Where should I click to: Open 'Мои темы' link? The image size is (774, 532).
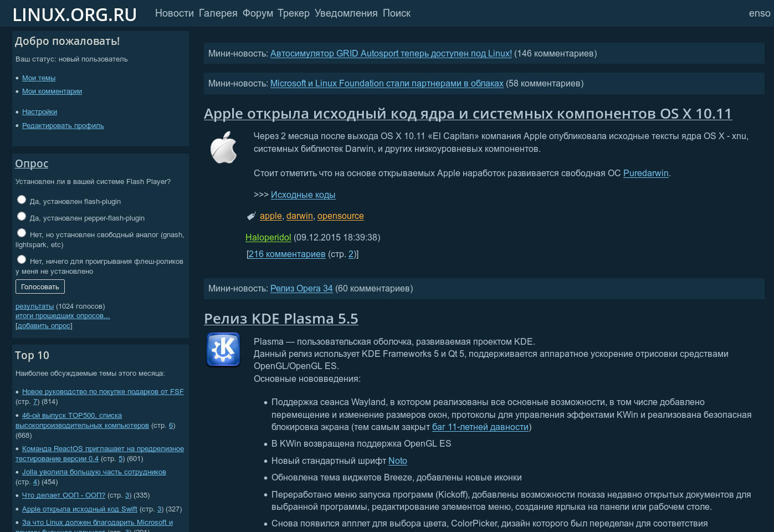tap(39, 78)
